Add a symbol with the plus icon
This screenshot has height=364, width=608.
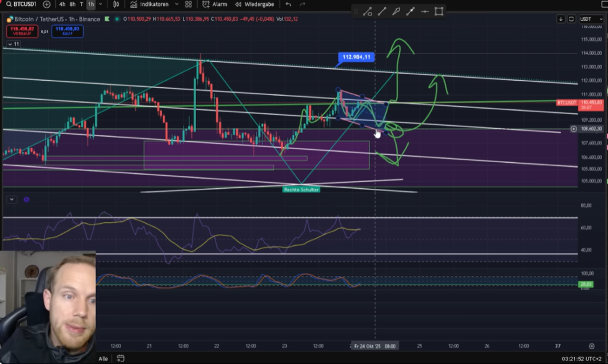[46, 4]
